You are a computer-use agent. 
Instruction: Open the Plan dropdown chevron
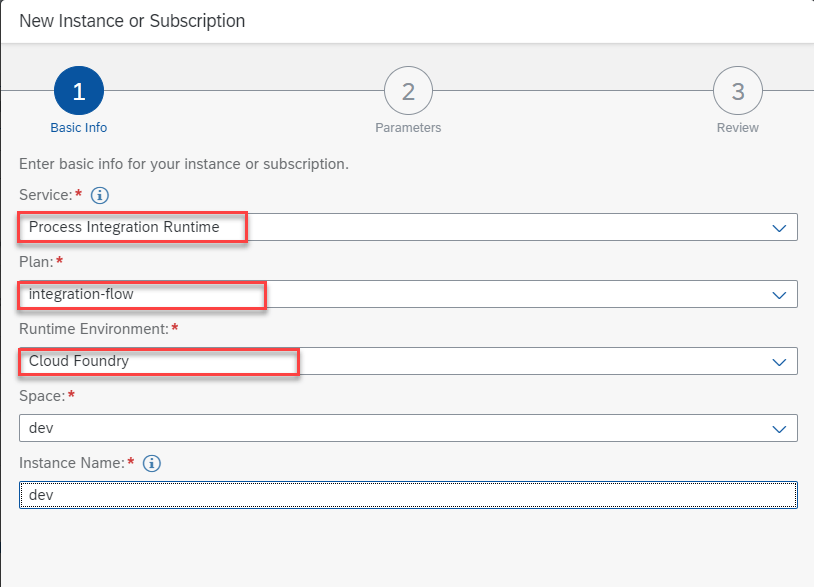point(779,295)
